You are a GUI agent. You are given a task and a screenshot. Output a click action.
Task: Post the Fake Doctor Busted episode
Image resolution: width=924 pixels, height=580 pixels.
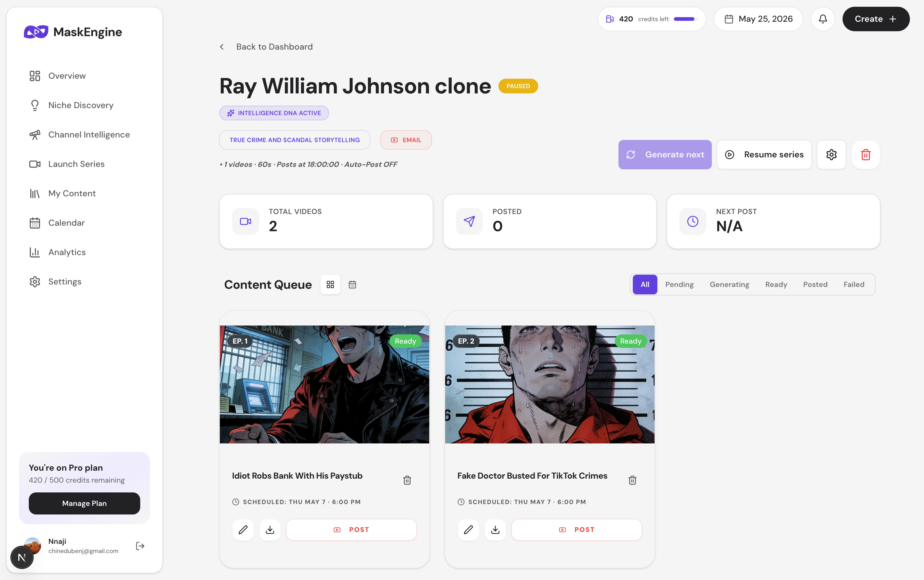[x=577, y=530]
